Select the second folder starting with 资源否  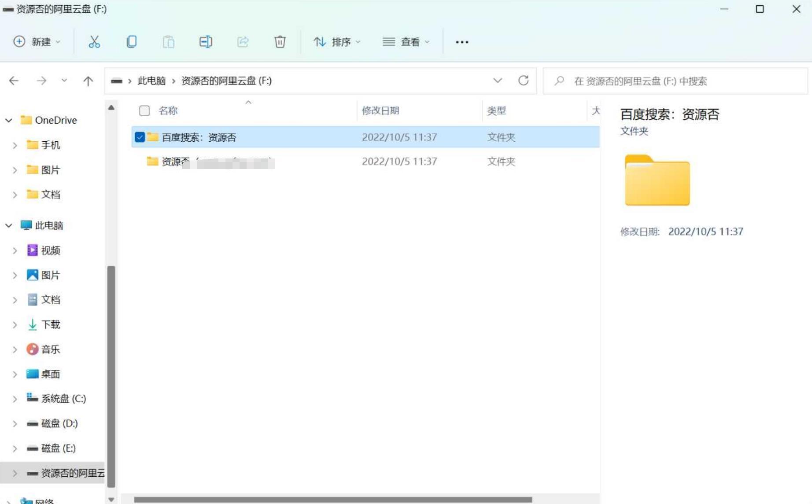[x=365, y=162]
